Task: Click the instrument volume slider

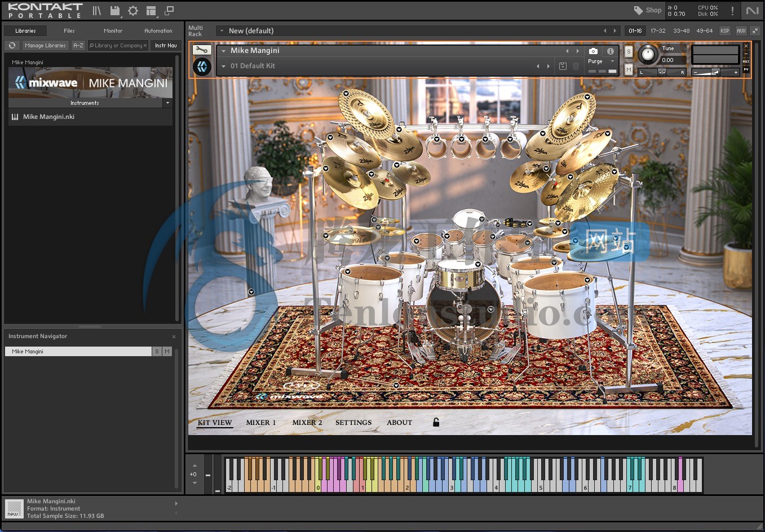Action: [715, 72]
